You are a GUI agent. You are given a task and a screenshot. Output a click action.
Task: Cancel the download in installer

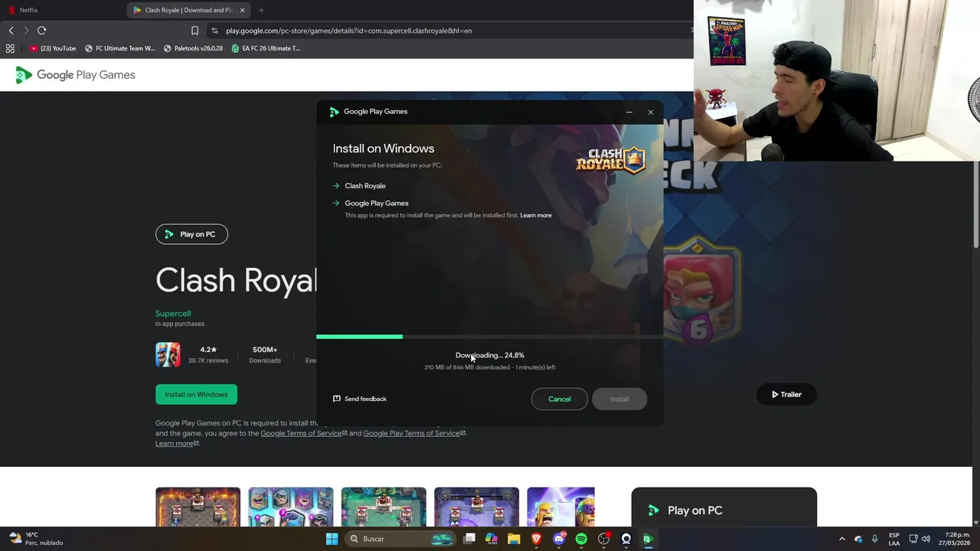(x=560, y=399)
